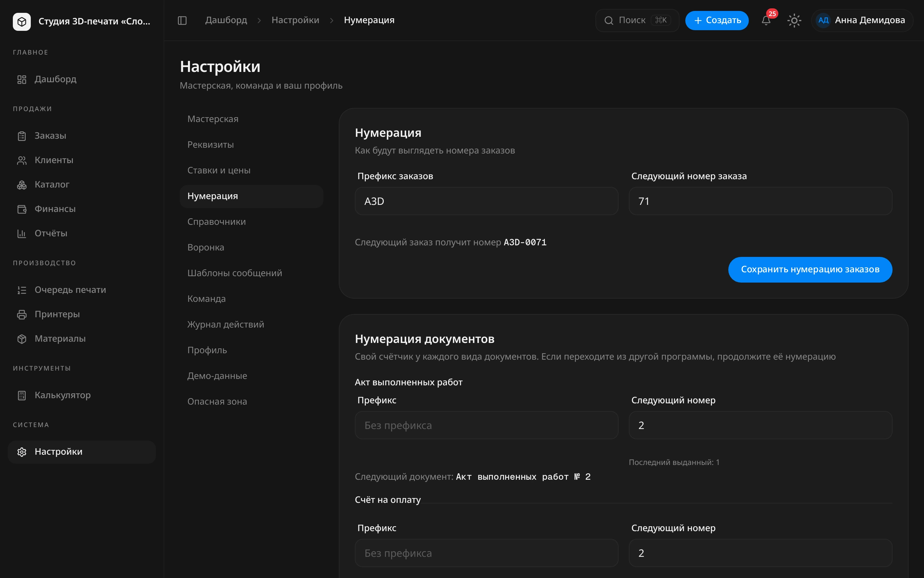Viewport: 924px width, 578px height.
Task: Open the Анна Демидова user menu
Action: pos(862,20)
